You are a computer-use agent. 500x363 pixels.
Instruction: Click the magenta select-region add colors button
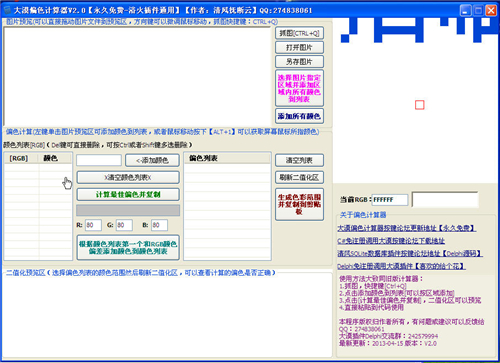tap(299, 88)
